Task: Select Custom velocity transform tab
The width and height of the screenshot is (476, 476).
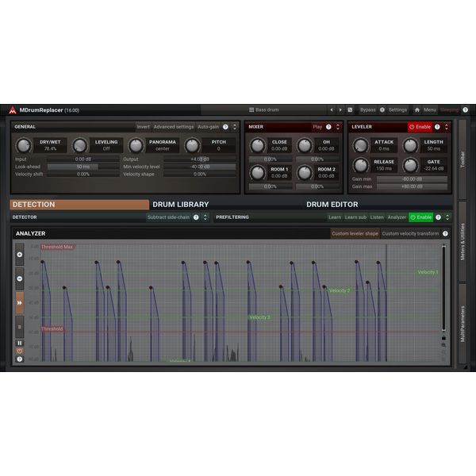Action: click(410, 233)
